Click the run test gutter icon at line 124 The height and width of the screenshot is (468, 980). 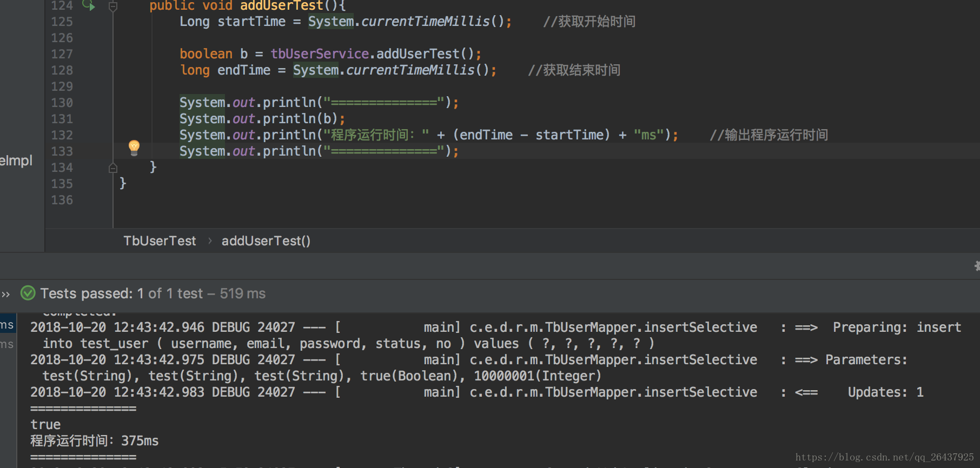click(89, 5)
